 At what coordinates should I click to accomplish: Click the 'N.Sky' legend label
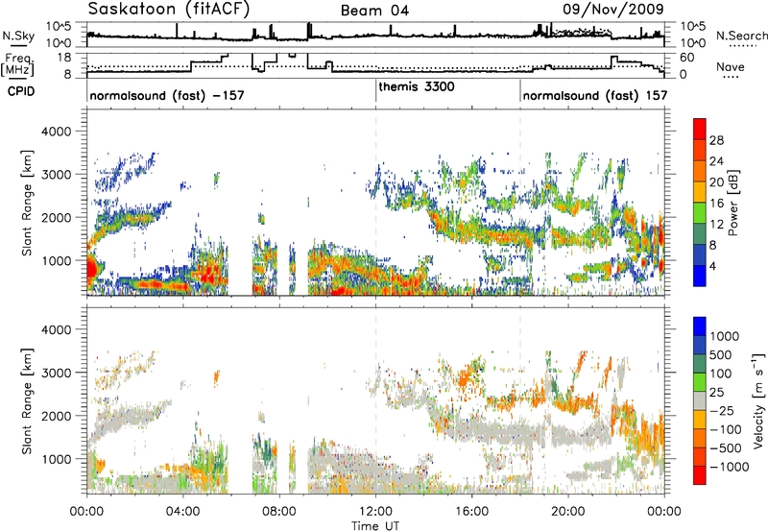pos(18,36)
